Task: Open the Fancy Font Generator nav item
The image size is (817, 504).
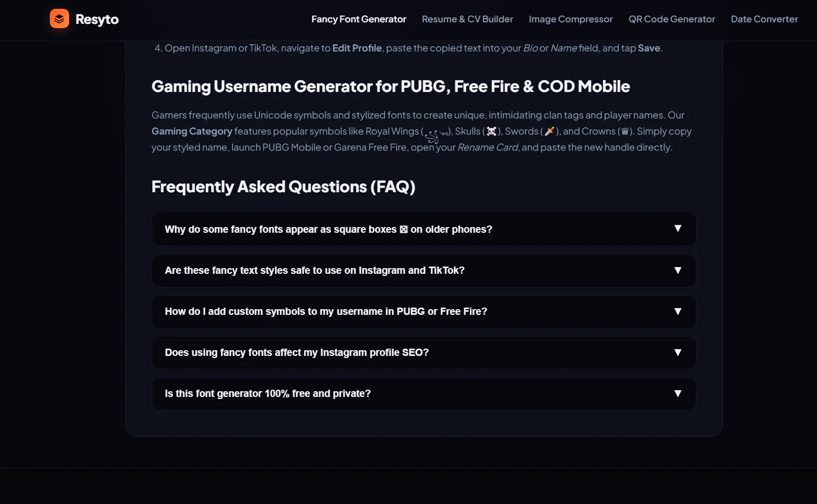Action: point(359,19)
